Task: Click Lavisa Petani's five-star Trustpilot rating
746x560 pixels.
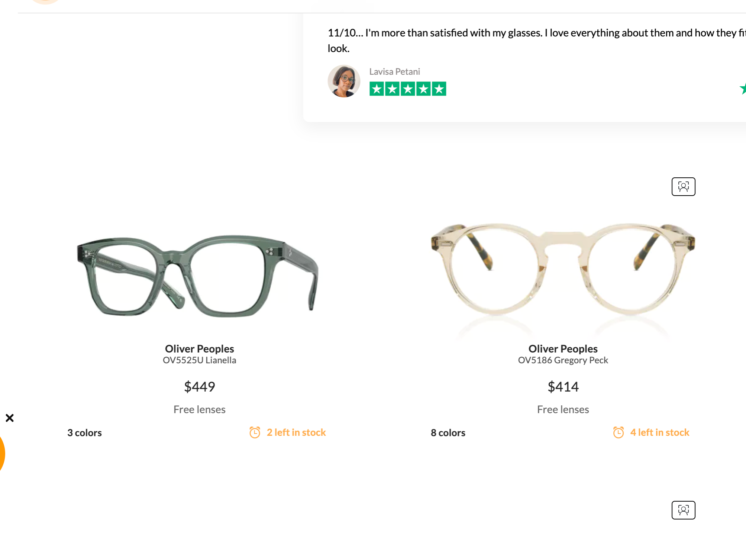Action: pos(408,89)
